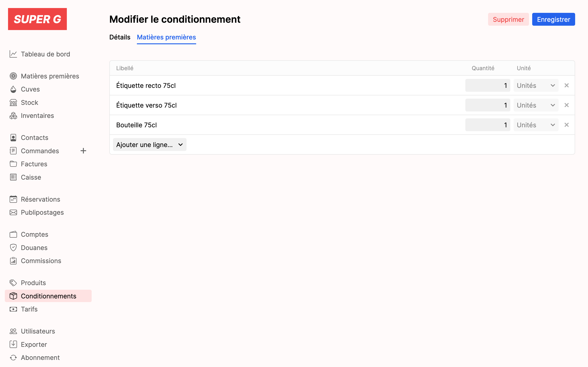Open unit dropdown for Étiquette recto 75cl
The image size is (588, 367).
pos(536,85)
